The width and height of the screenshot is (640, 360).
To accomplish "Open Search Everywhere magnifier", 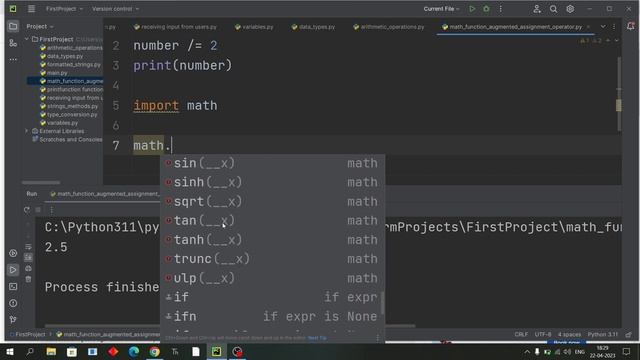I will coord(553,9).
